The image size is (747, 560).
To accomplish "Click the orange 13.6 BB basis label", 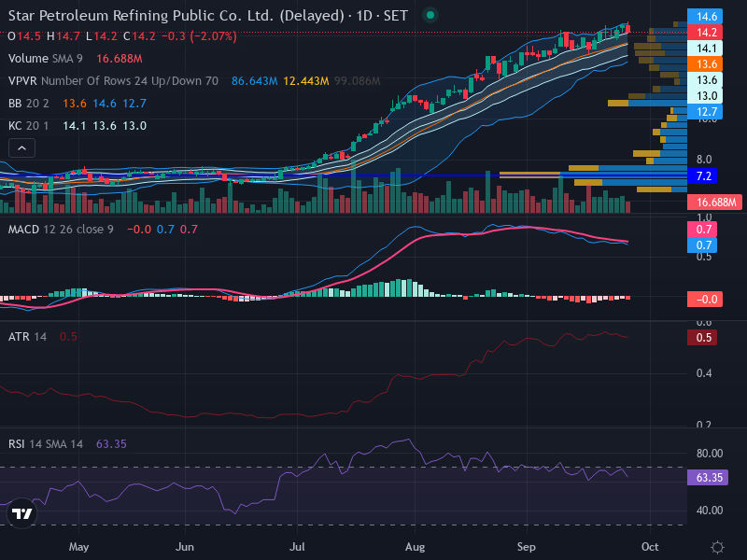I will [705, 63].
